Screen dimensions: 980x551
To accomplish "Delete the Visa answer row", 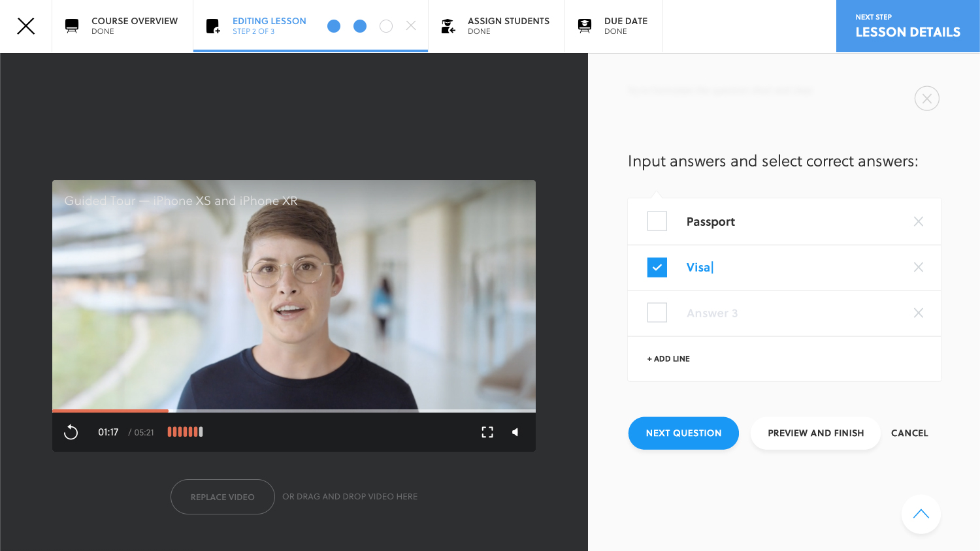I will tap(918, 268).
